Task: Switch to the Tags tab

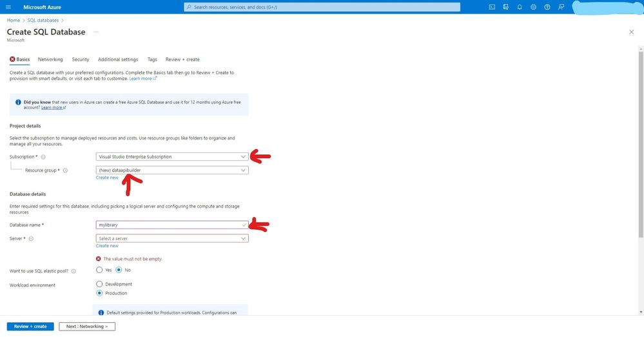Action: (152, 59)
